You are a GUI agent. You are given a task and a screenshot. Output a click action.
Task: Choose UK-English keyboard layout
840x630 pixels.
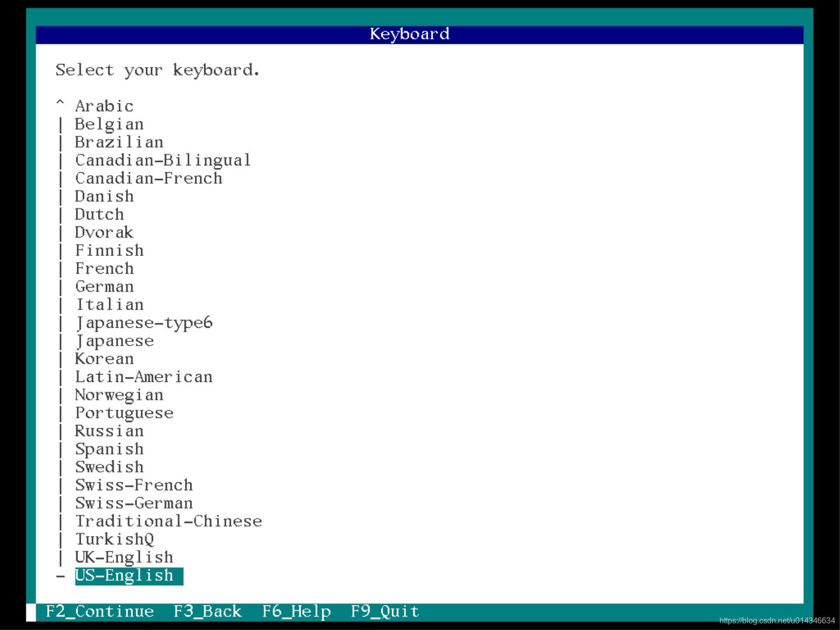pos(124,557)
